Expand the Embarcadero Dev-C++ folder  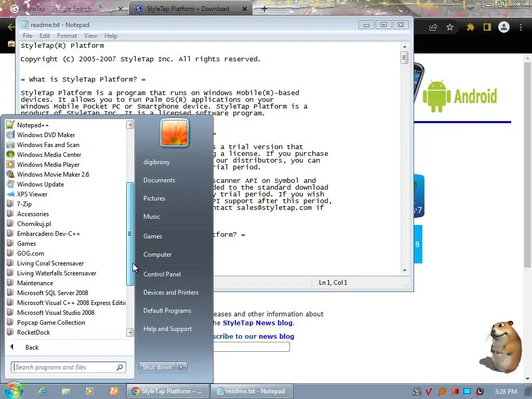pyautogui.click(x=48, y=233)
